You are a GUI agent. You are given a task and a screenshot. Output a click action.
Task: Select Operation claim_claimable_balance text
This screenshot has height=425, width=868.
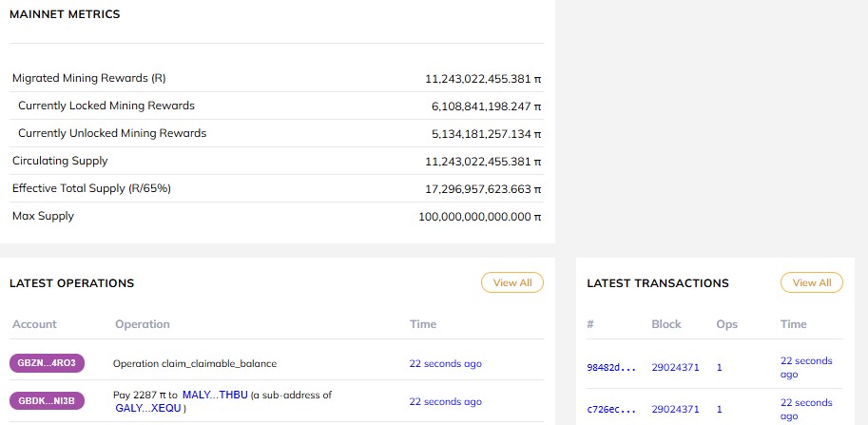point(195,363)
